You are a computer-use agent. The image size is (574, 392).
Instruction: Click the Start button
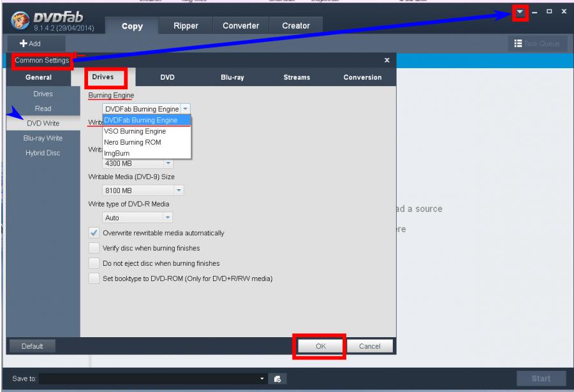[541, 379]
